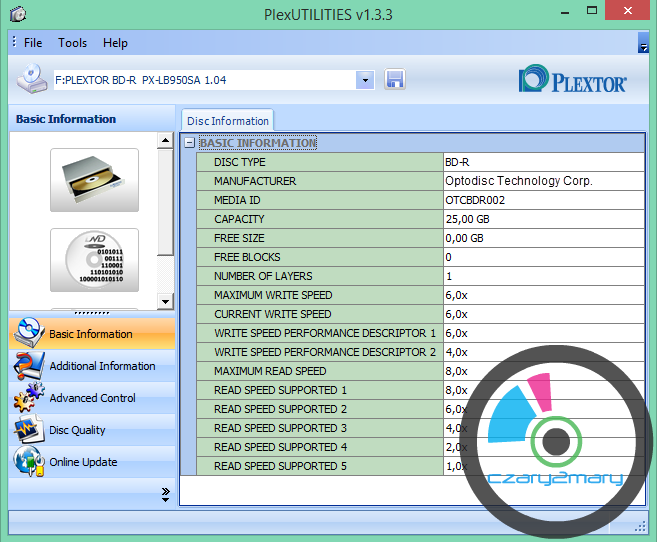Viewport: 657px width, 542px height.
Task: Click the save floppy disk icon
Action: click(394, 80)
